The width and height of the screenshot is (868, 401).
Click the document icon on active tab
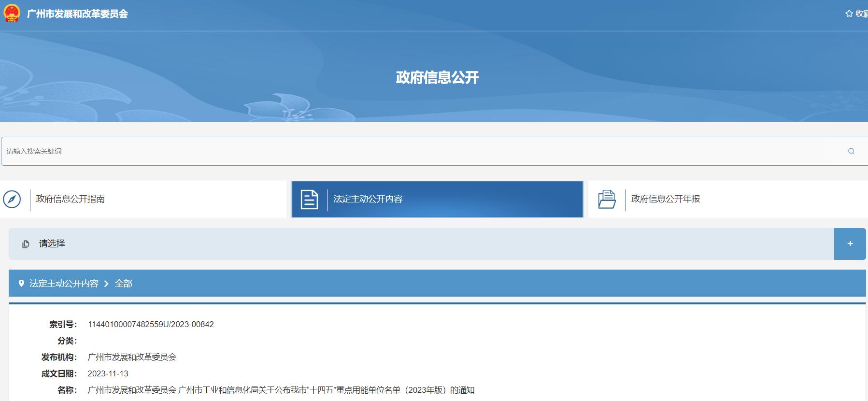[309, 199]
